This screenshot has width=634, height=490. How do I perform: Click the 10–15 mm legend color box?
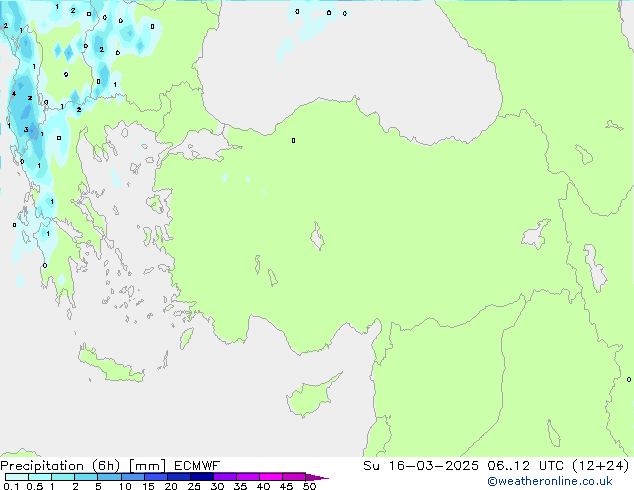(x=132, y=477)
